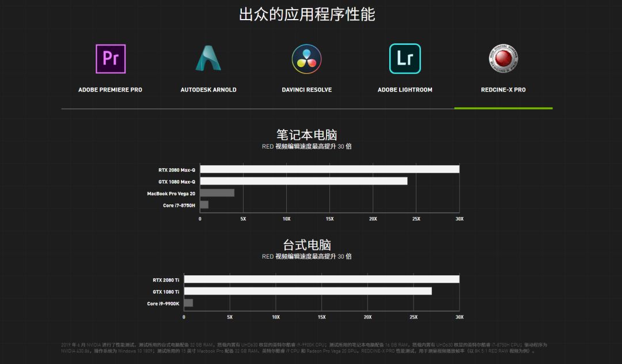The image size is (622, 364).
Task: Click the Core i9-9900K chart label
Action: pos(163,304)
